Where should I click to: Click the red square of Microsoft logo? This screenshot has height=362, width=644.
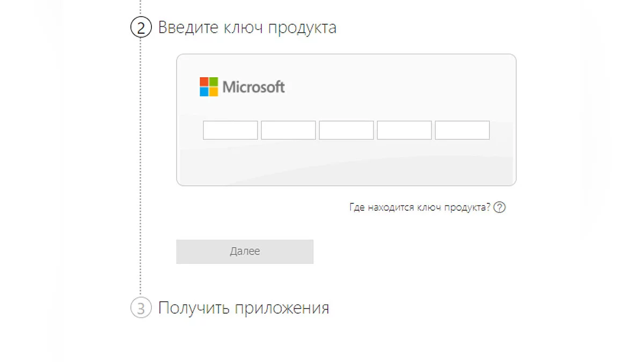tap(204, 82)
